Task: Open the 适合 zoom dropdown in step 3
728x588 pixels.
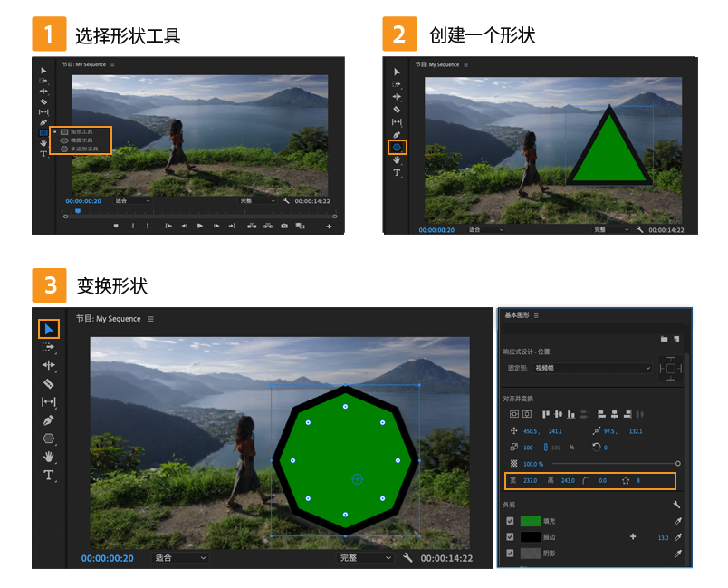Action: point(179,558)
